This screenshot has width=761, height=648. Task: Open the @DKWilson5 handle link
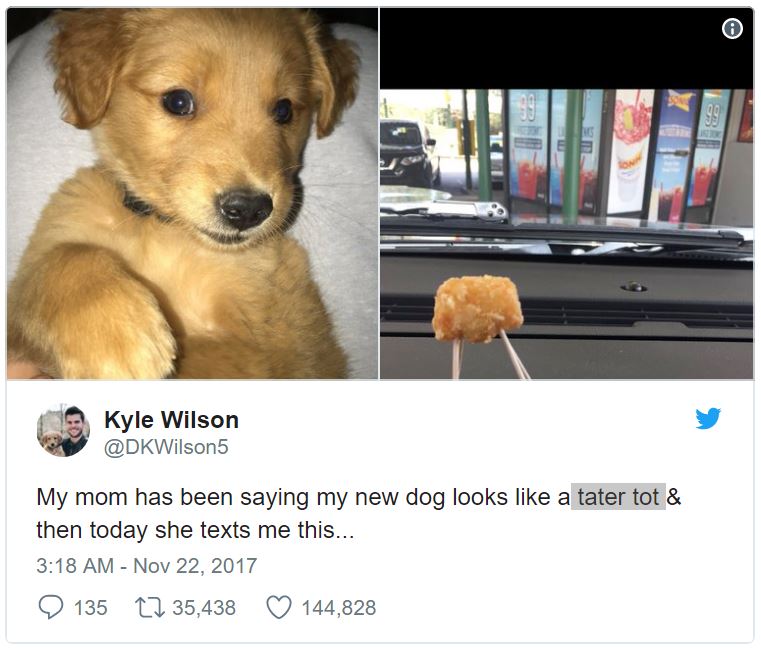(166, 447)
